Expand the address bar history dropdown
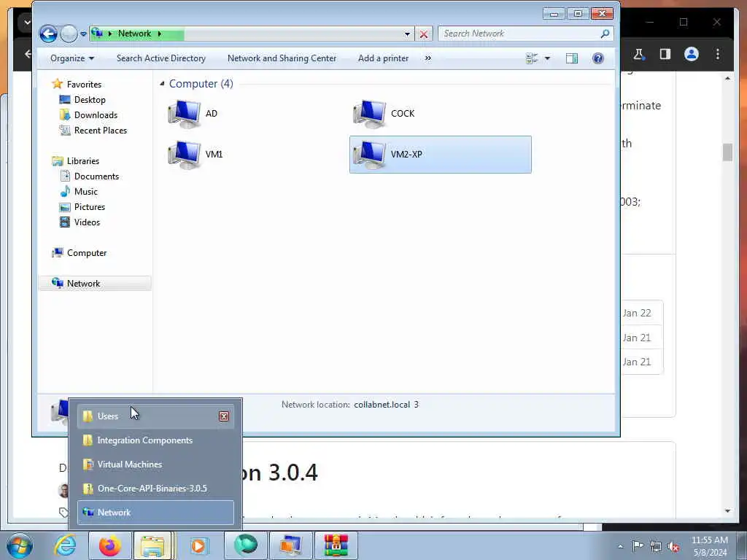Image resolution: width=747 pixels, height=560 pixels. pyautogui.click(x=407, y=34)
